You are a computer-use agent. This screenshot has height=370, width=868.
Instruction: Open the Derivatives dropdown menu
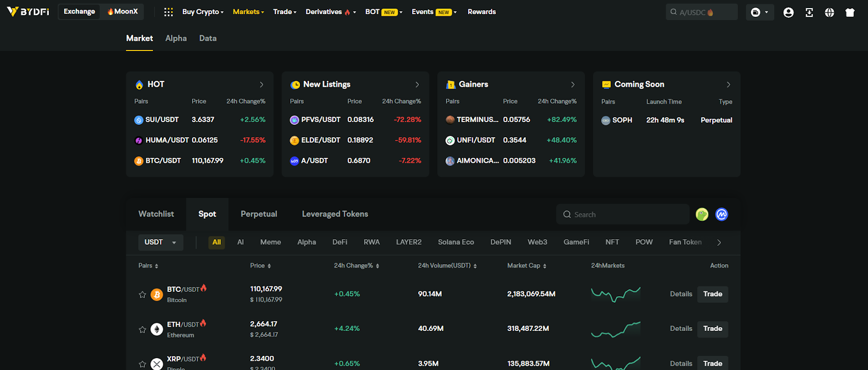[331, 12]
